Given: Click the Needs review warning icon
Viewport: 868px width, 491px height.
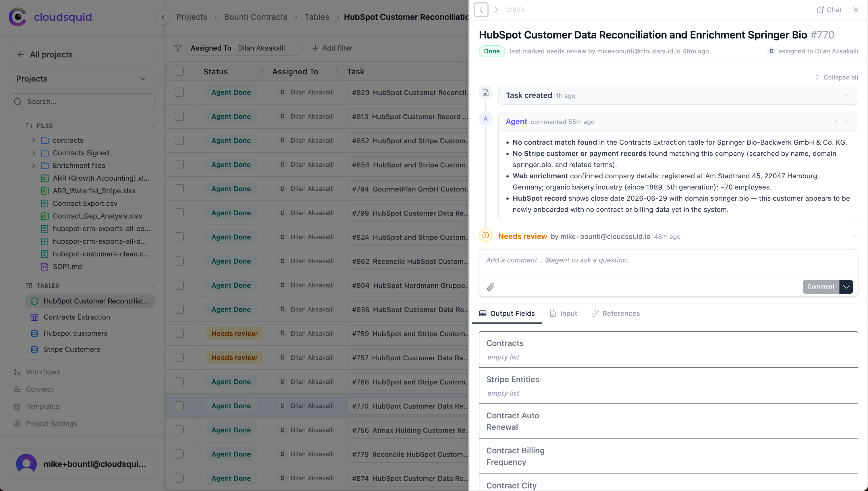Looking at the screenshot, I should click(486, 235).
